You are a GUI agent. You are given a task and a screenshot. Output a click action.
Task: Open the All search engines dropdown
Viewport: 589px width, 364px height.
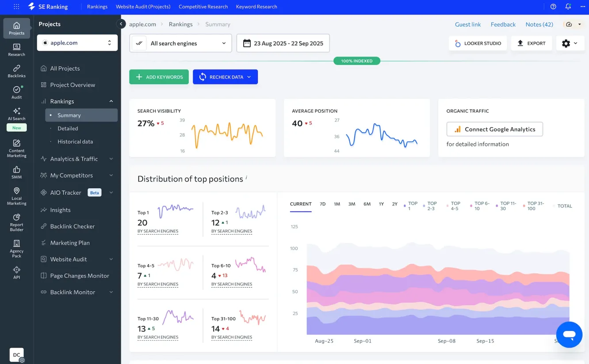coord(180,43)
